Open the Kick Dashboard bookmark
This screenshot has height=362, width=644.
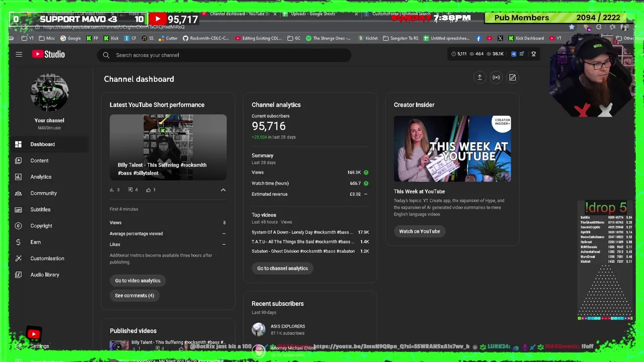pyautogui.click(x=526, y=38)
